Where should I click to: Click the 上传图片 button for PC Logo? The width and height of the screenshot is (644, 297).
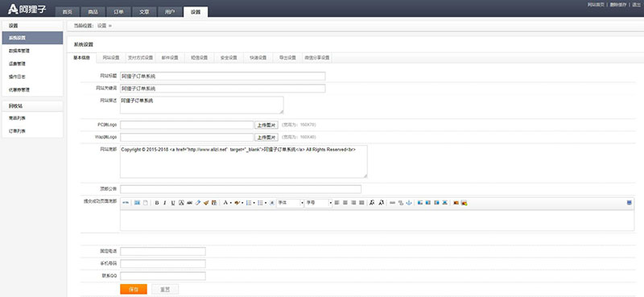266,125
